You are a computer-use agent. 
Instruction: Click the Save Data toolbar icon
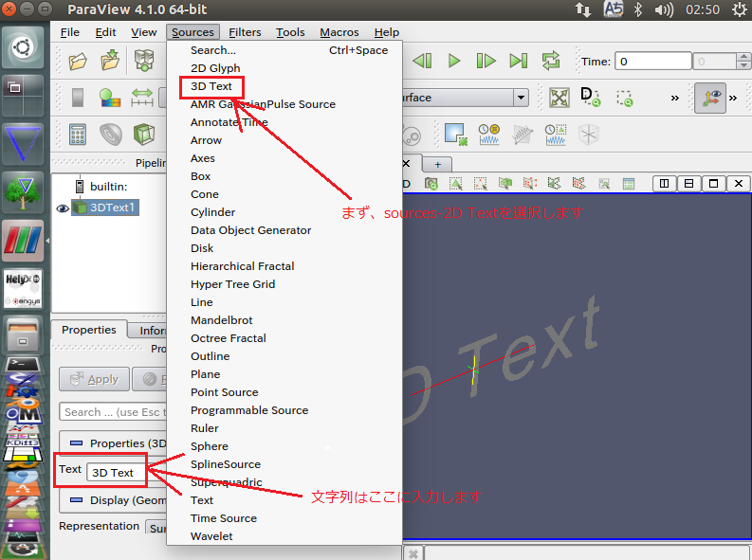coord(110,61)
